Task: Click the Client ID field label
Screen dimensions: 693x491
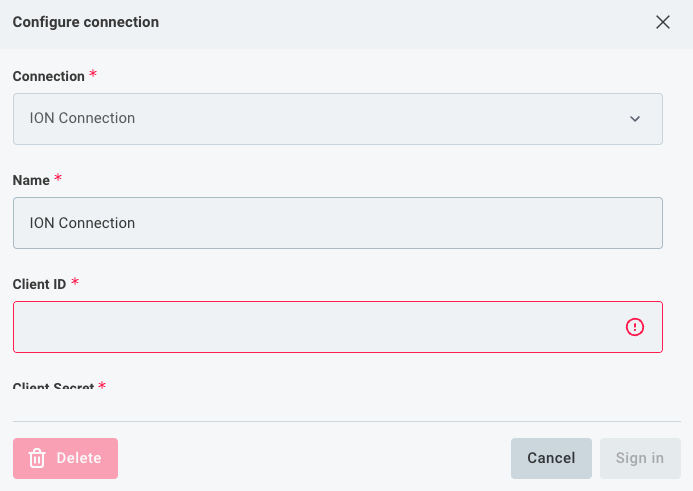Action: 39,284
